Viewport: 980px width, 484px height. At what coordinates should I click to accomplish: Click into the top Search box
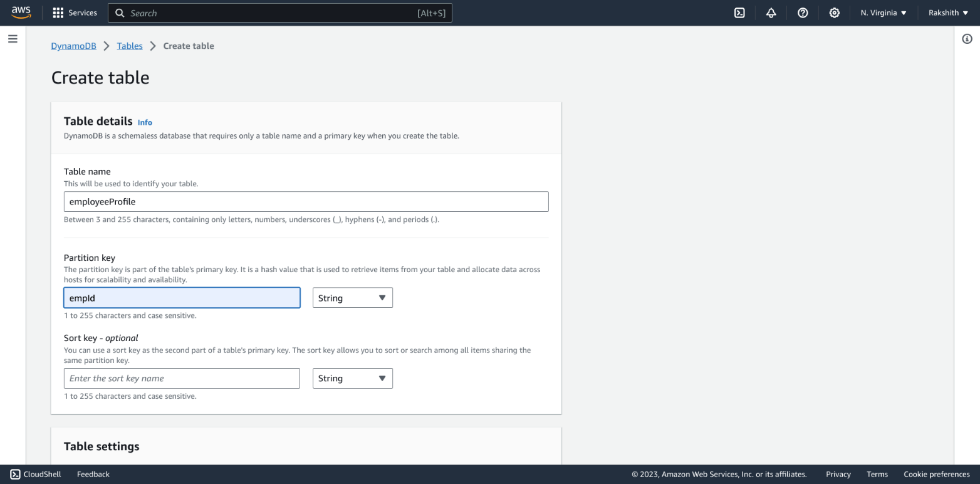pos(279,13)
